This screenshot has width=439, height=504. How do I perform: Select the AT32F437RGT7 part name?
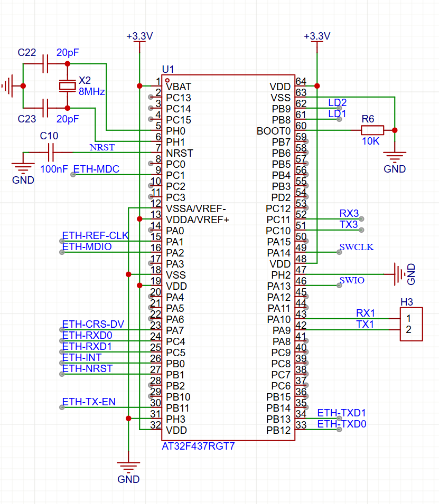pyautogui.click(x=198, y=446)
